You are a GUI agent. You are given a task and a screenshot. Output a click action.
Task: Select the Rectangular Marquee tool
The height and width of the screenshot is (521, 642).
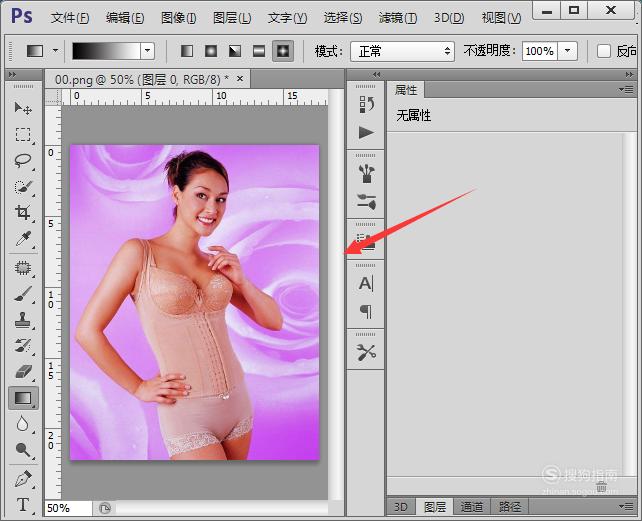tap(23, 134)
